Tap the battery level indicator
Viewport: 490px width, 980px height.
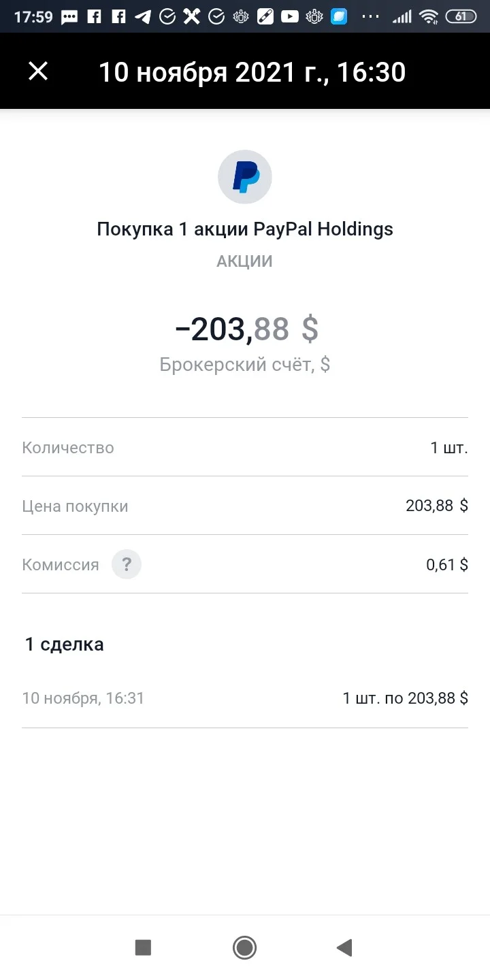pyautogui.click(x=461, y=17)
